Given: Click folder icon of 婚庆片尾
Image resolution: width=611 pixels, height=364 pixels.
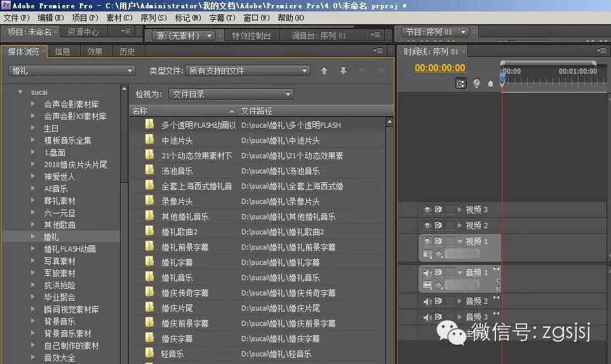Looking at the screenshot, I should 149,307.
